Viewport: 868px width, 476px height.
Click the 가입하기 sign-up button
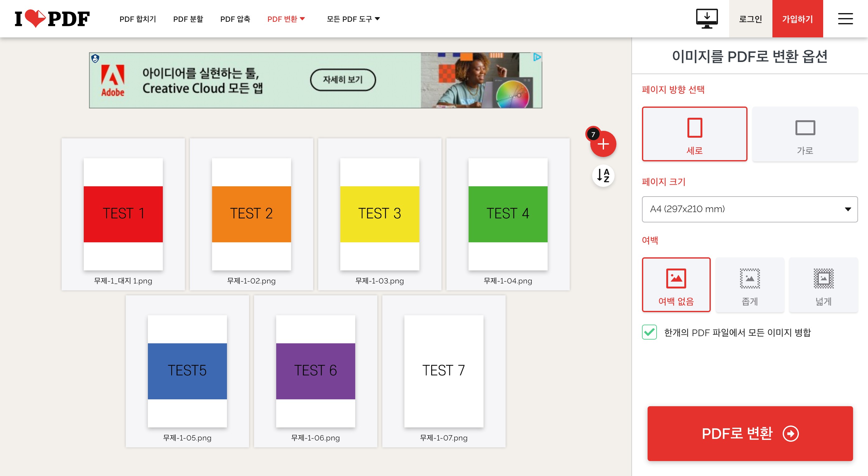pos(797,19)
